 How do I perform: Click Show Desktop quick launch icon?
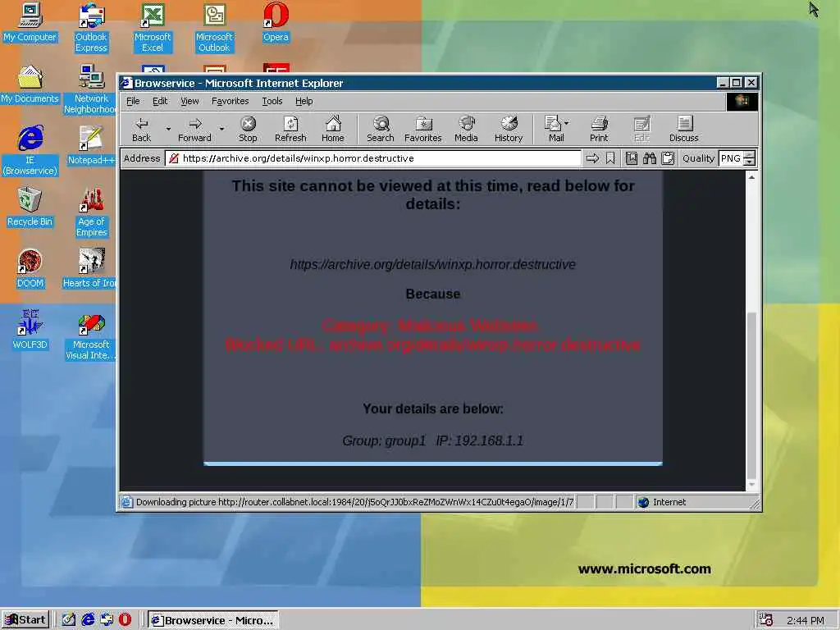click(68, 620)
